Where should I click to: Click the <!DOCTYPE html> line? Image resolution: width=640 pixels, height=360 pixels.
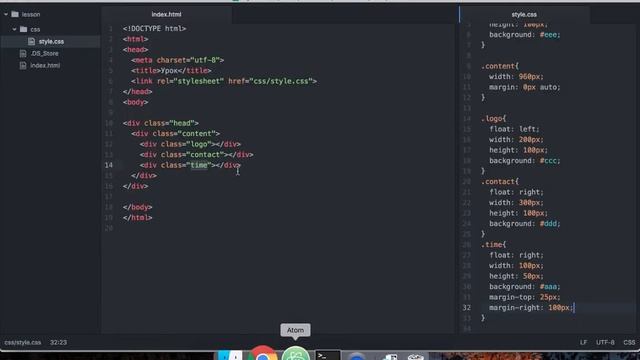[x=154, y=29]
